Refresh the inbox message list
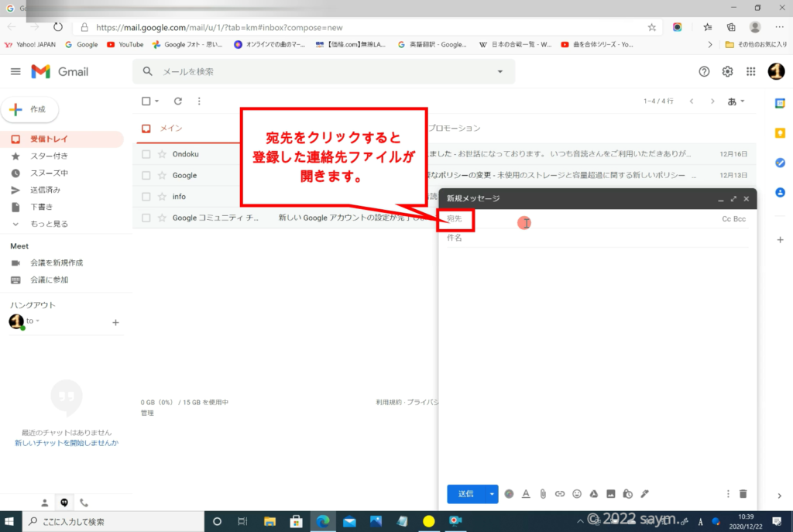 click(178, 101)
